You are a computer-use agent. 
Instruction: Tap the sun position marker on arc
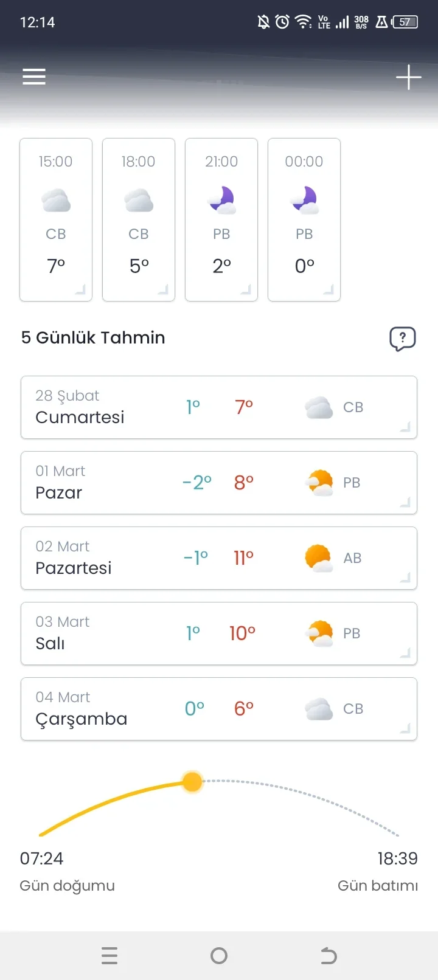click(192, 782)
